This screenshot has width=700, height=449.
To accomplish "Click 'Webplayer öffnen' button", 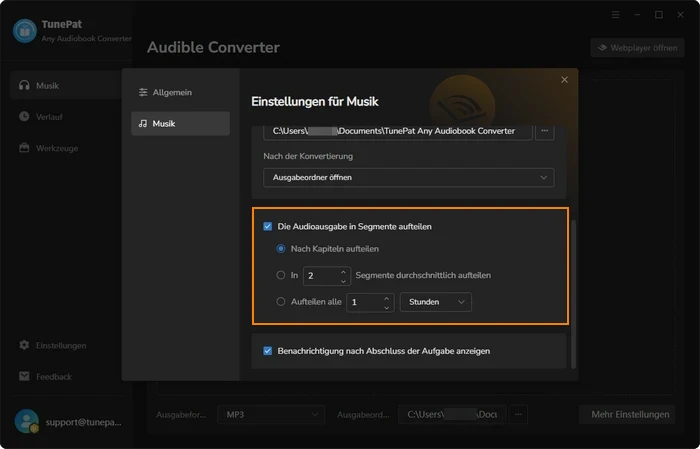I will [637, 48].
